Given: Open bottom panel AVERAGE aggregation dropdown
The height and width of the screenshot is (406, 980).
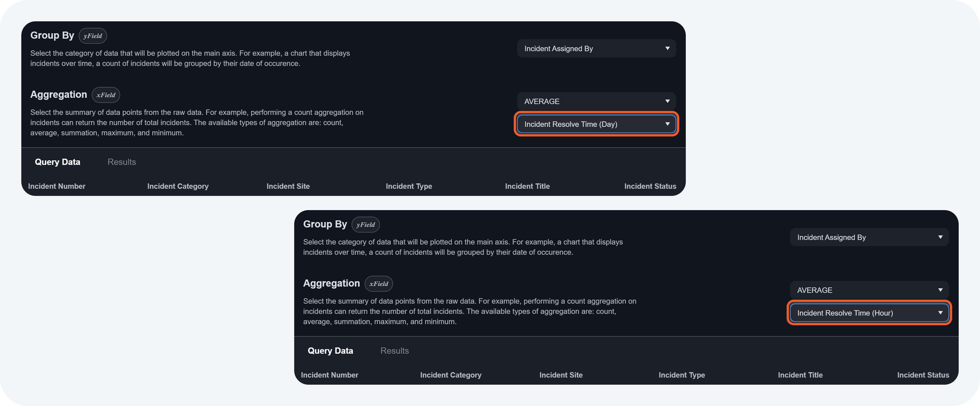Looking at the screenshot, I should coord(869,290).
